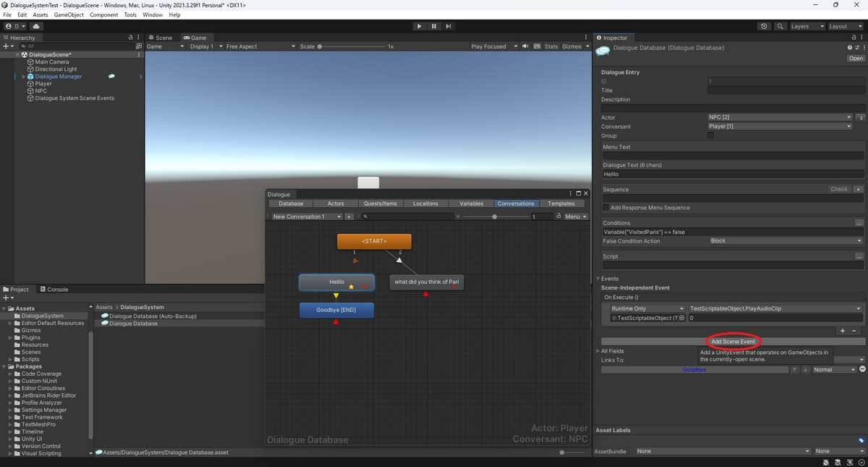Toggle Gizmos in the Game view
868x467 pixels.
coord(571,46)
